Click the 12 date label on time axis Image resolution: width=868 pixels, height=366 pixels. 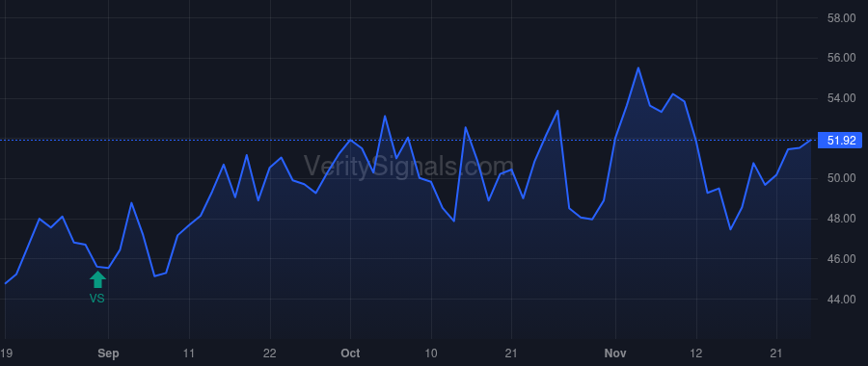coord(695,353)
